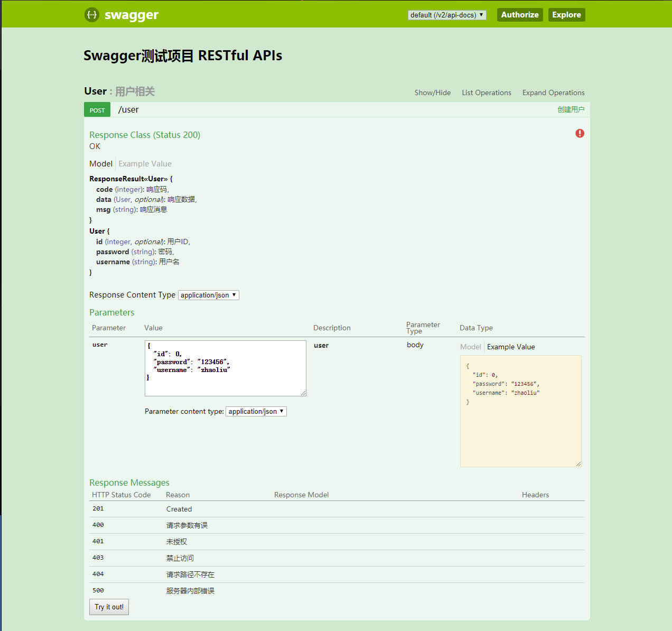Image resolution: width=672 pixels, height=631 pixels.
Task: Click the 'Response Messages' section heading
Action: tap(129, 482)
